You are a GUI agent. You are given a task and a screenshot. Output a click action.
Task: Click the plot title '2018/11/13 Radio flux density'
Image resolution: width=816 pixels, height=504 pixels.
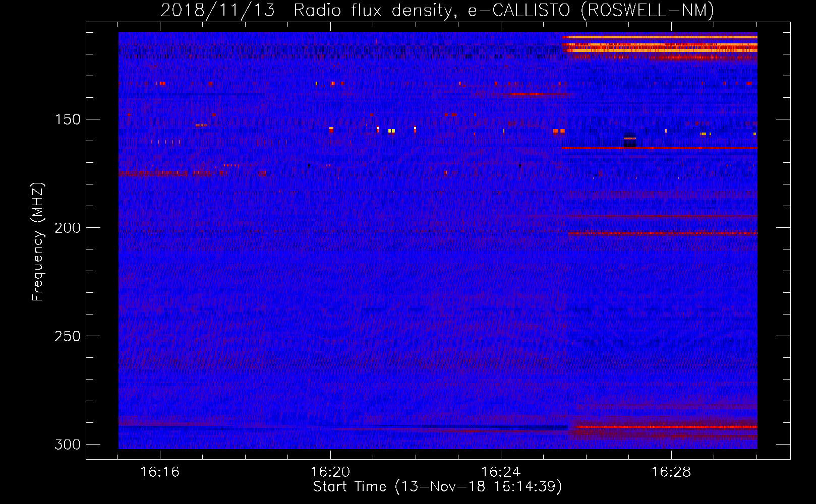coord(437,10)
